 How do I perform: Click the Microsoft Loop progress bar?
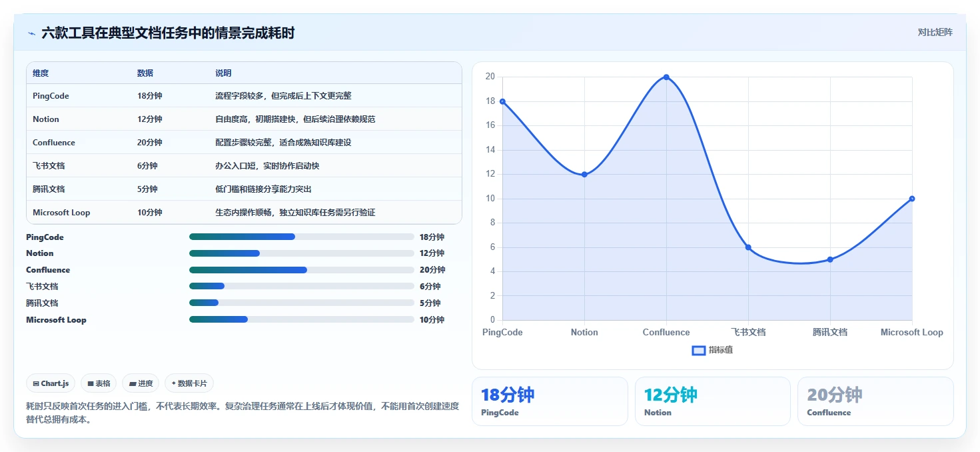click(302, 319)
